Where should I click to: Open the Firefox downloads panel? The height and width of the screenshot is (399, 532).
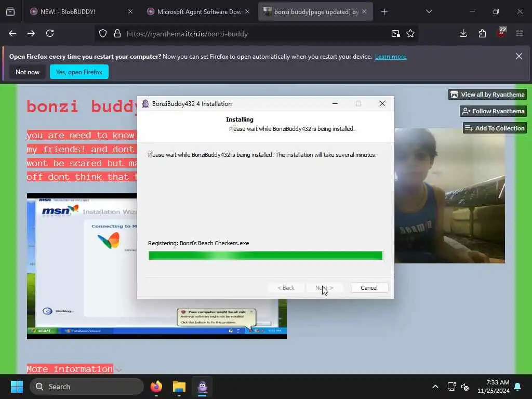(x=463, y=33)
